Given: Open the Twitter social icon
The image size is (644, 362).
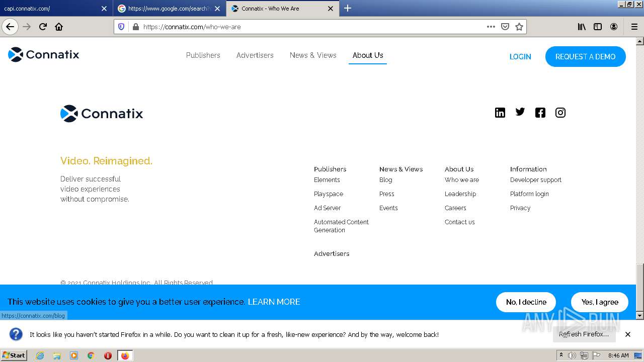Looking at the screenshot, I should click(520, 112).
